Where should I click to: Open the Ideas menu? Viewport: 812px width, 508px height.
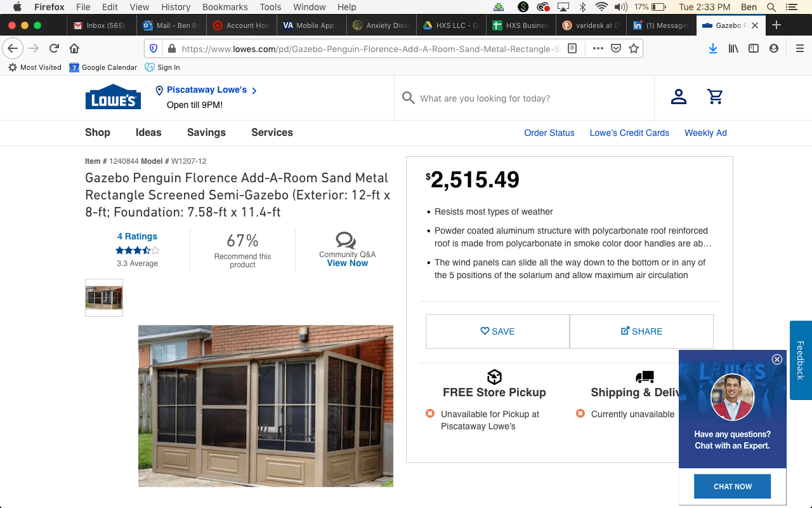coord(148,132)
